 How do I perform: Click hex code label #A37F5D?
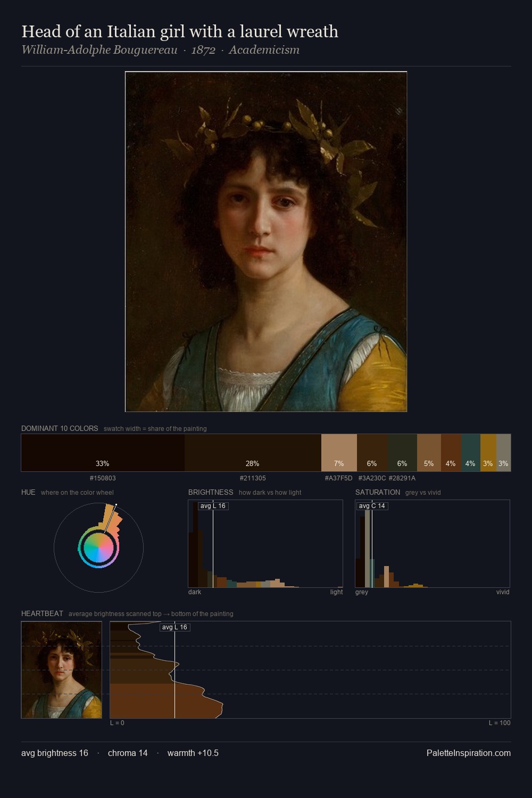338,478
